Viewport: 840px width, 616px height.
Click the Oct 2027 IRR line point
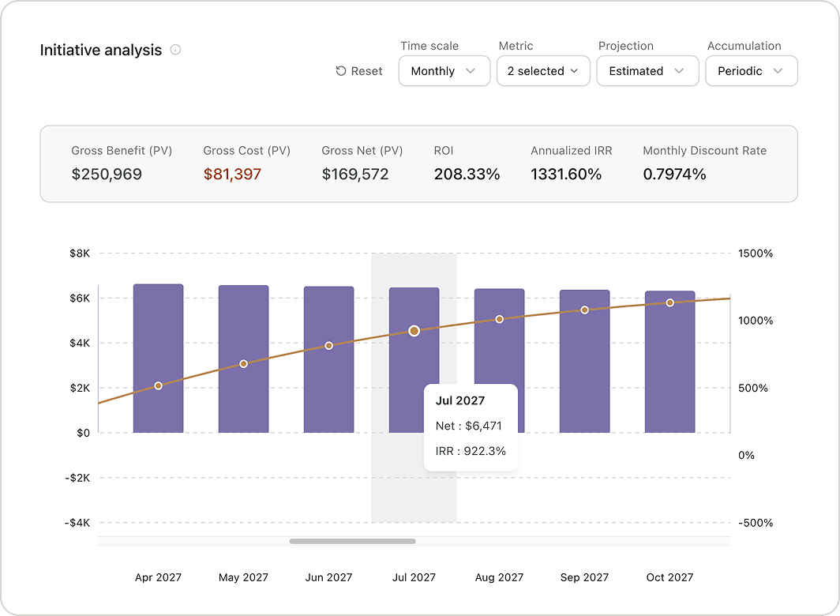coord(669,303)
